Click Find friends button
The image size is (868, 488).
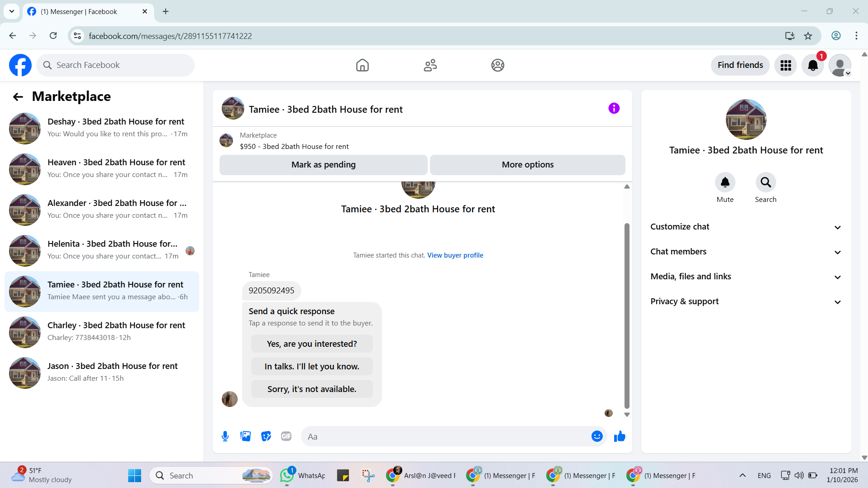[740, 65]
